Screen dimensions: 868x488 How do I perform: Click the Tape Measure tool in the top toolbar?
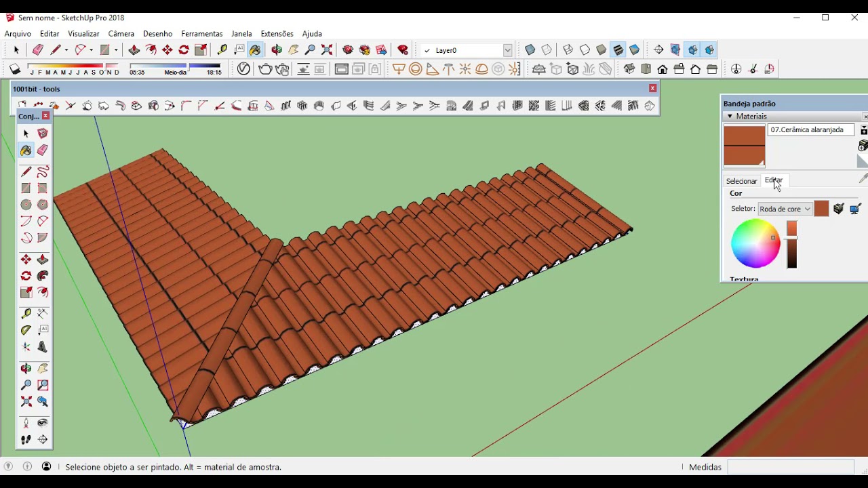[x=222, y=50]
